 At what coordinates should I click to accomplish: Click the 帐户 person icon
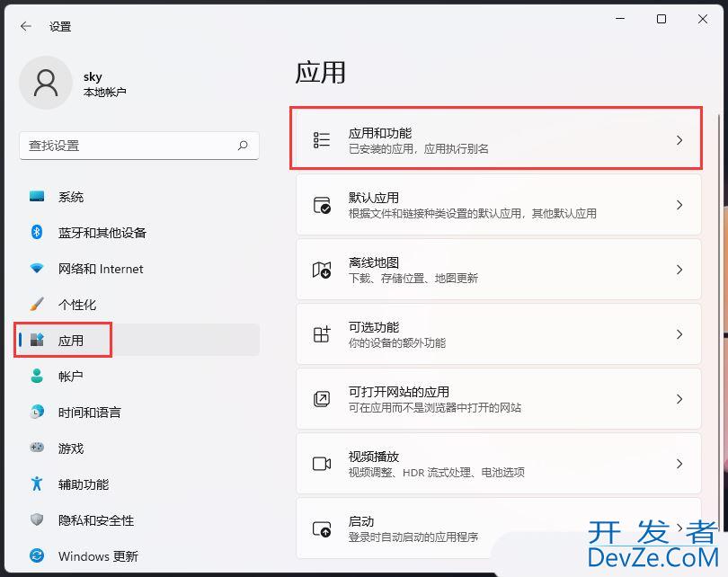coord(37,376)
